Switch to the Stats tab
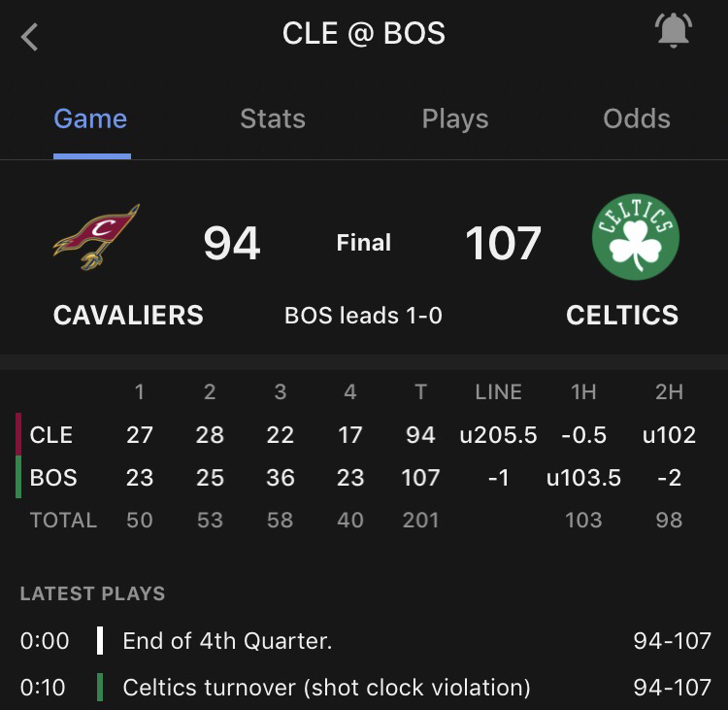 (x=273, y=118)
